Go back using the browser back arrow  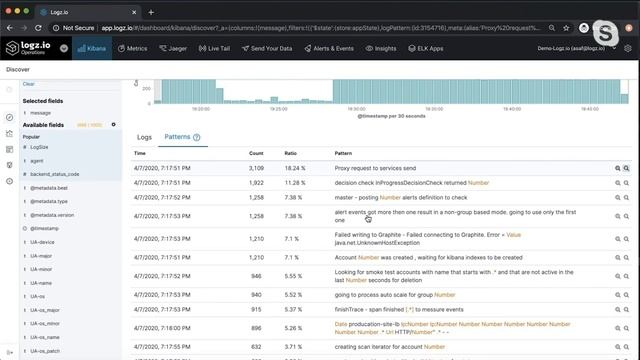(10, 28)
